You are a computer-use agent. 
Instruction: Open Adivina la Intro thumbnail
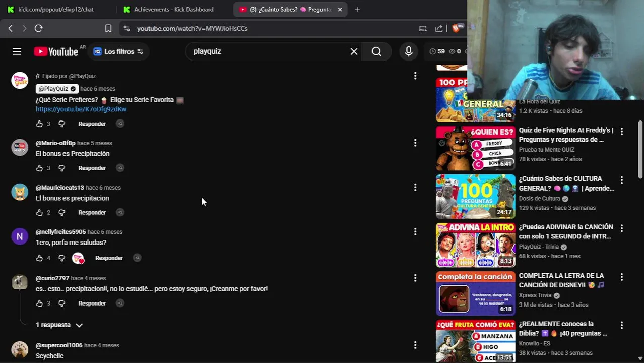point(476,245)
